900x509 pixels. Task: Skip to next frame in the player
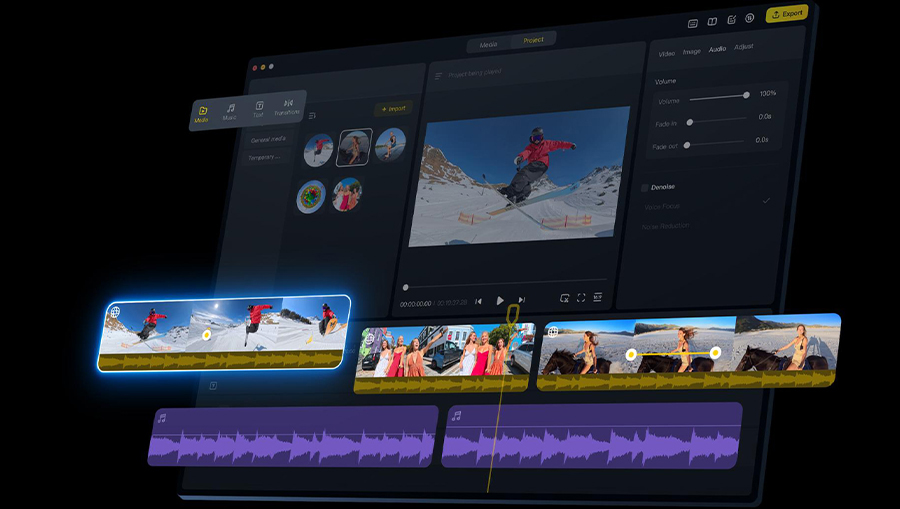[x=521, y=300]
